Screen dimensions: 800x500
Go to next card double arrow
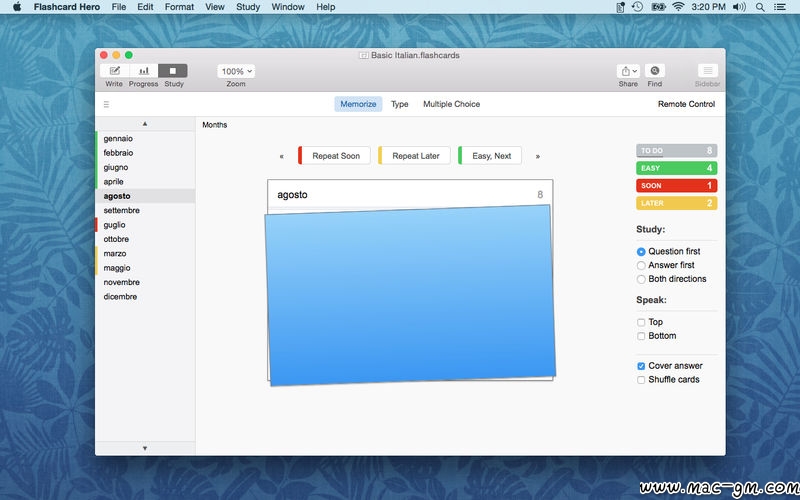coord(538,156)
